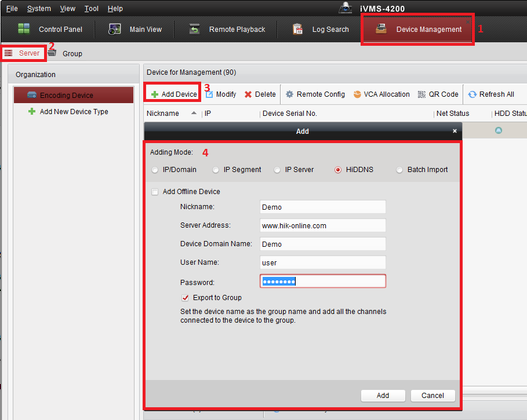This screenshot has width=527, height=420.
Task: Select the IP Segment radio button
Action: coord(216,170)
